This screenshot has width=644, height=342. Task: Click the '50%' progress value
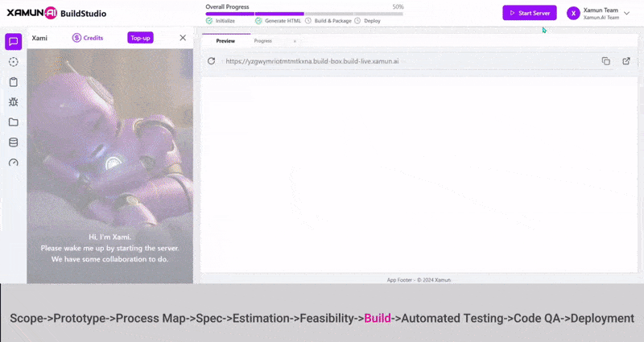398,6
